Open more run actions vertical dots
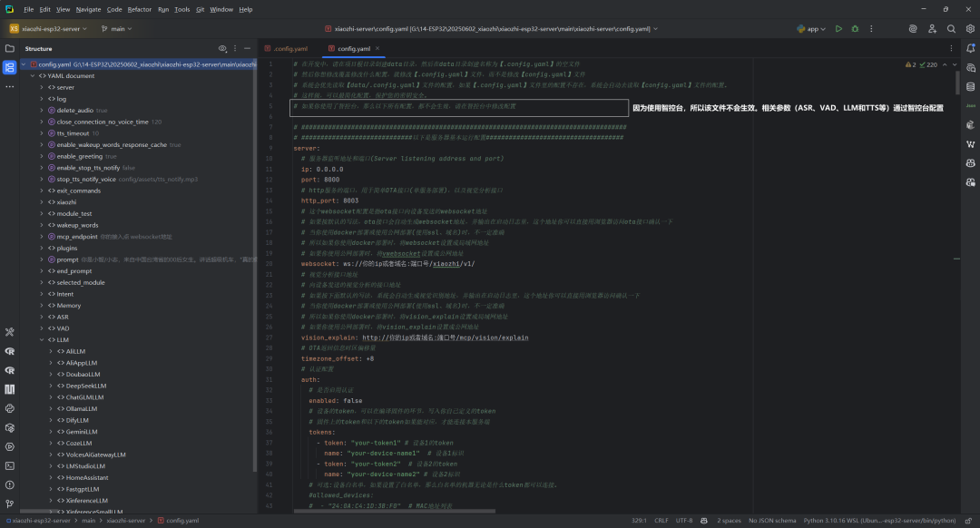980x528 pixels. [x=871, y=29]
